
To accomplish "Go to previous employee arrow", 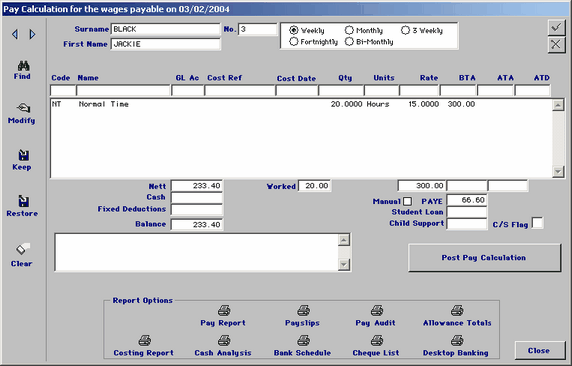I will pyautogui.click(x=15, y=34).
